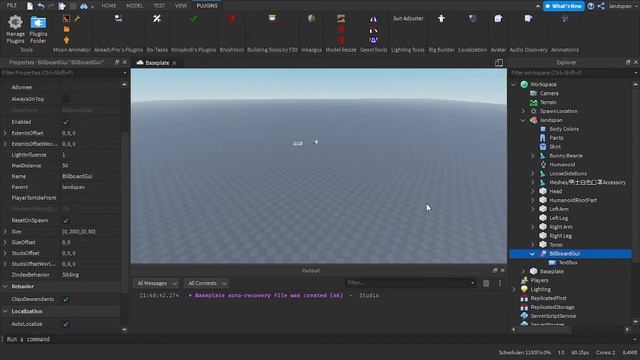
Task: Switch to the TEST tab
Action: coord(159,6)
